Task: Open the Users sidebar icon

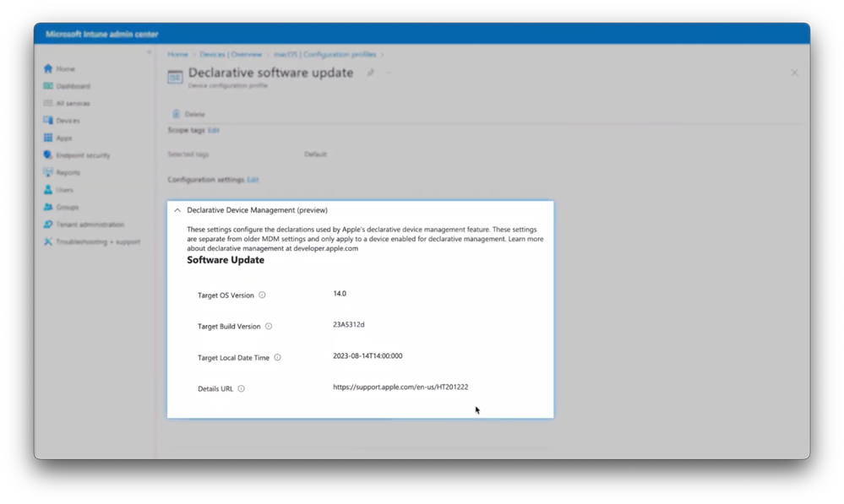Action: click(48, 189)
